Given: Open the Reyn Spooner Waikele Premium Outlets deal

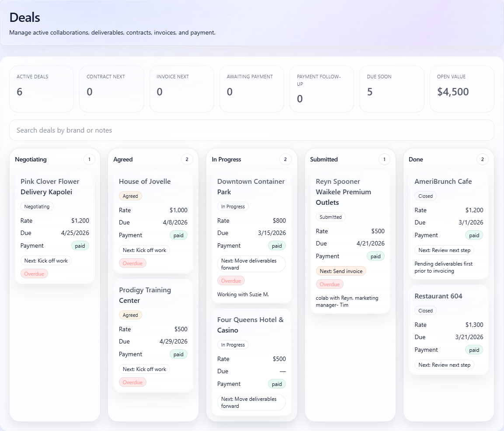Looking at the screenshot, I should [x=350, y=242].
